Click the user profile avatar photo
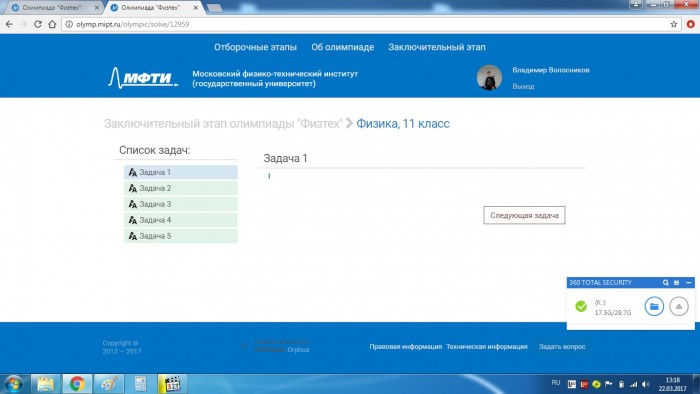The height and width of the screenshot is (394, 700). (x=489, y=78)
